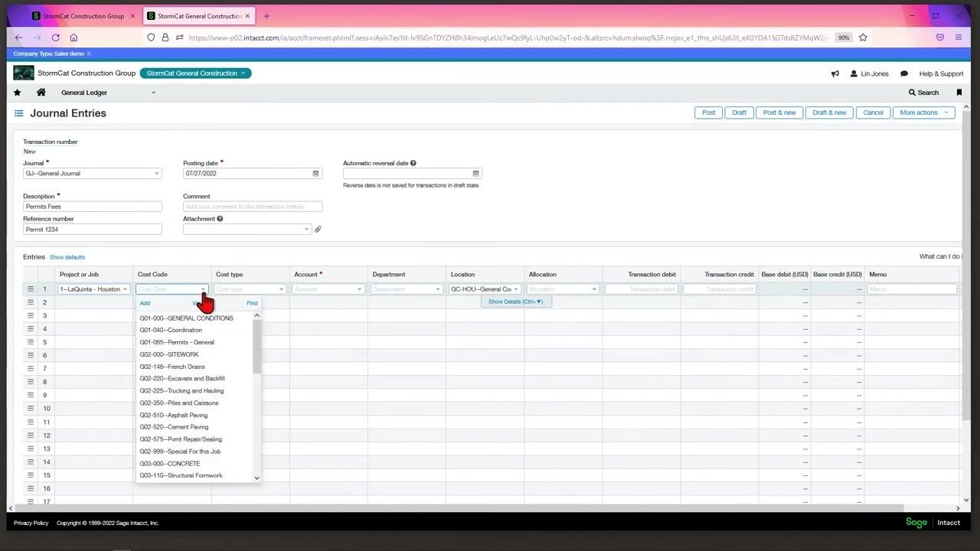
Task: Click the Draft & new button
Action: pyautogui.click(x=829, y=112)
